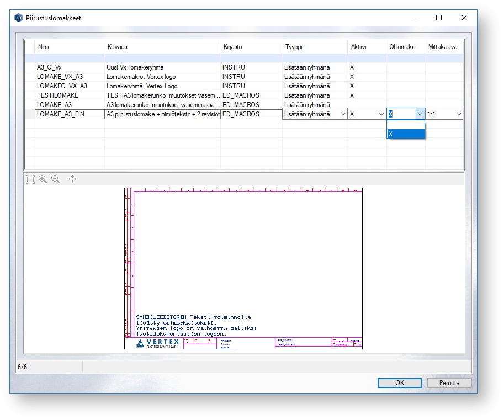The height and width of the screenshot is (420, 504).
Task: Click the LOMAKE_A3_FIN name input field
Action: tap(69, 114)
